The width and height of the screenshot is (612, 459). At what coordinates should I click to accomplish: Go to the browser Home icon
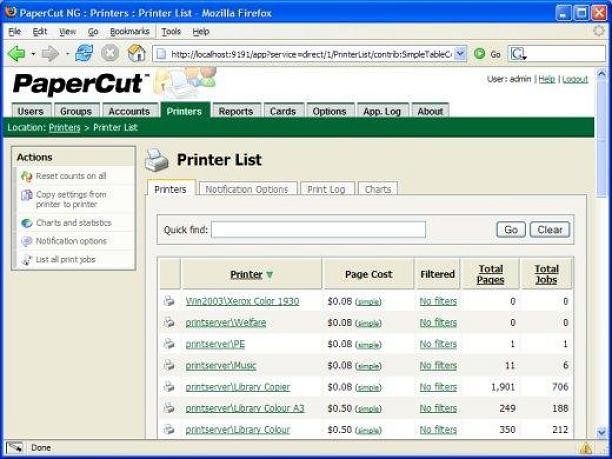coord(137,53)
